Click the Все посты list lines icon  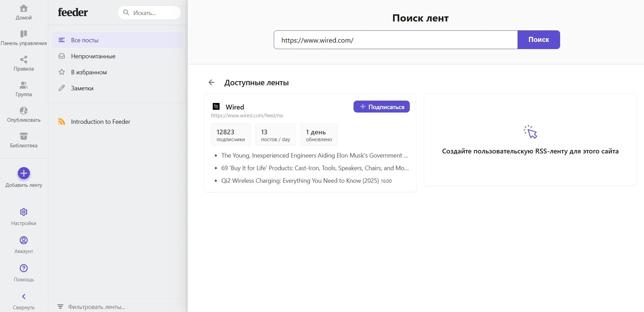pos(62,40)
